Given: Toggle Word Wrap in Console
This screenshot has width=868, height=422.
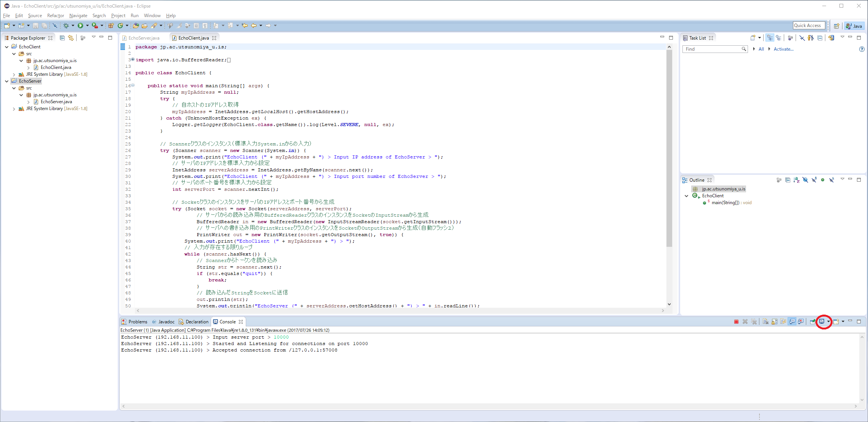Looking at the screenshot, I should click(x=783, y=321).
